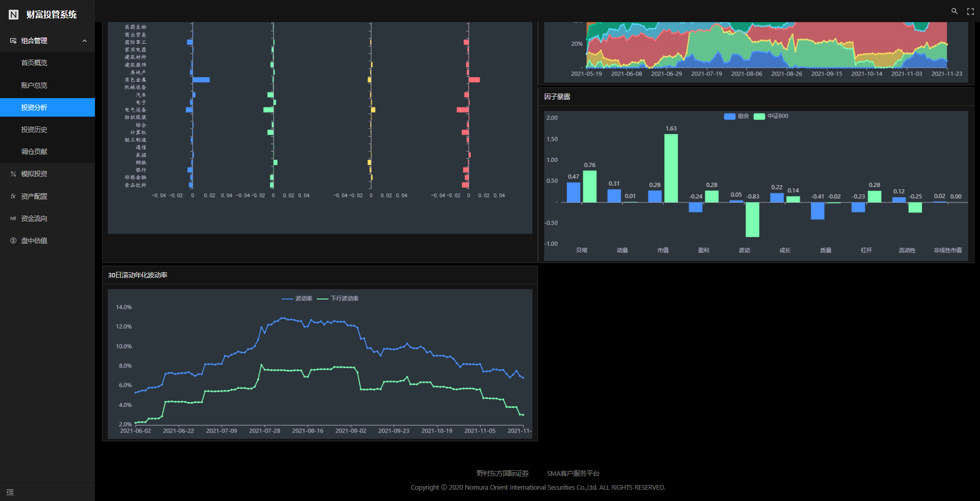Viewport: 980px width, 501px height.
Task: Click the green 电气设备 bar in industry chart
Action: (268, 109)
